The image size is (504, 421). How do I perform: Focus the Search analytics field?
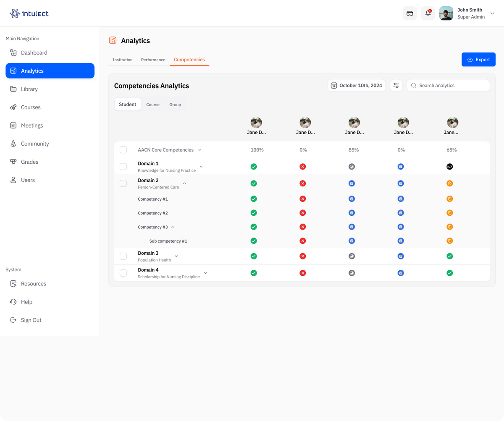(x=448, y=86)
